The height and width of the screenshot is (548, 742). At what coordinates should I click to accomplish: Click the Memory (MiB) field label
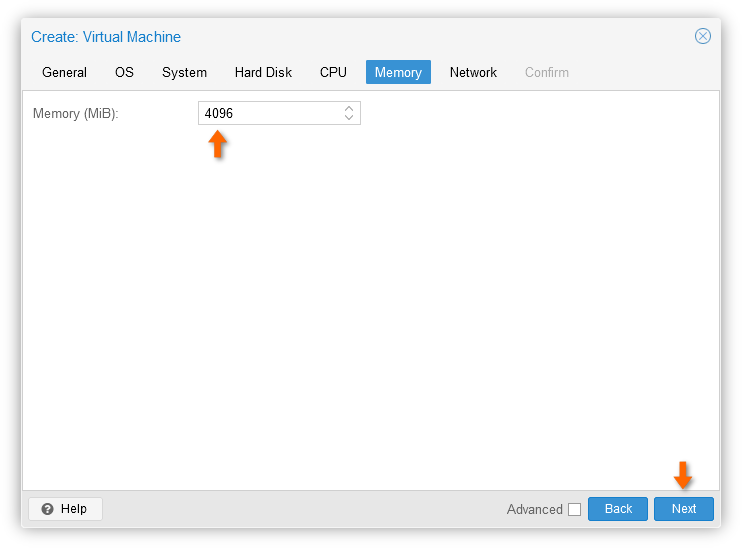point(76,114)
